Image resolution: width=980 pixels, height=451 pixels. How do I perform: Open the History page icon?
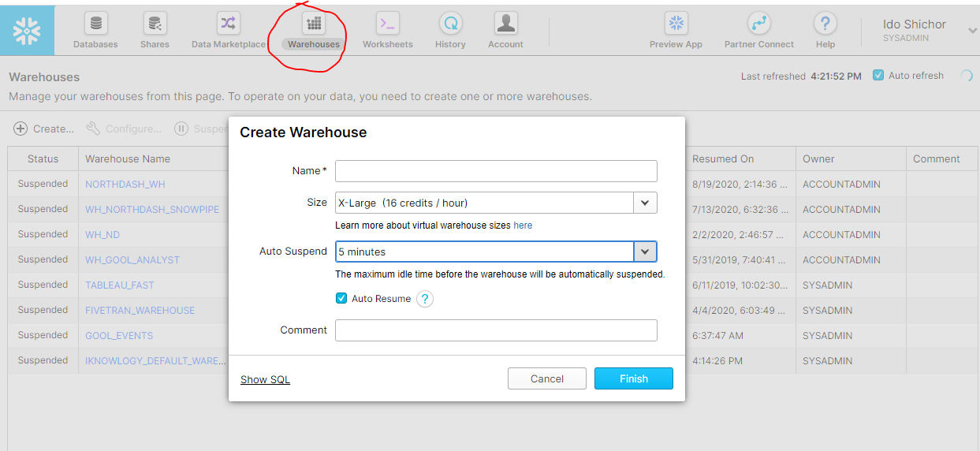[450, 24]
